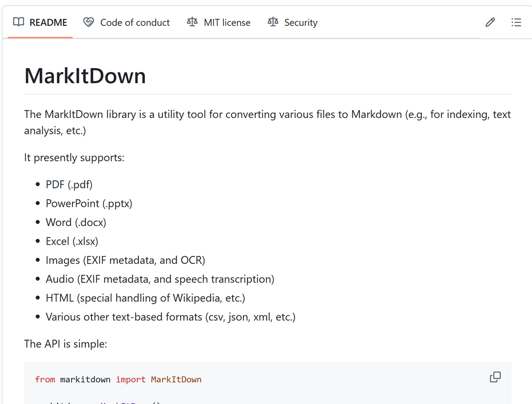Click the 'from markitdown import MarkItDown' code line

coord(118,379)
